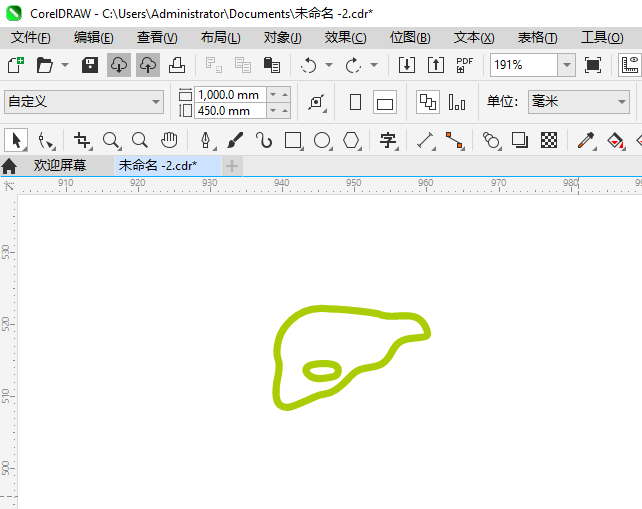This screenshot has width=642, height=509.
Task: Switch to the 欢迎屏幕 tab
Action: tap(60, 165)
